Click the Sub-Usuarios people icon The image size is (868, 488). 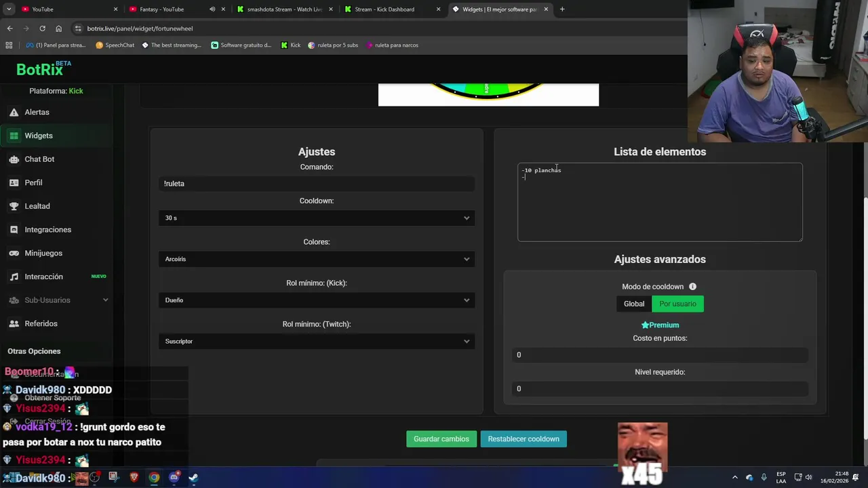tap(14, 300)
